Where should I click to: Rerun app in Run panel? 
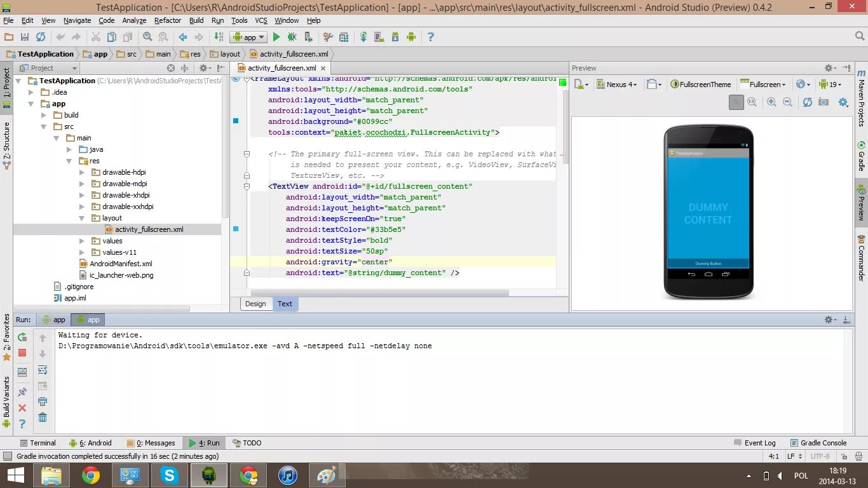tap(22, 337)
